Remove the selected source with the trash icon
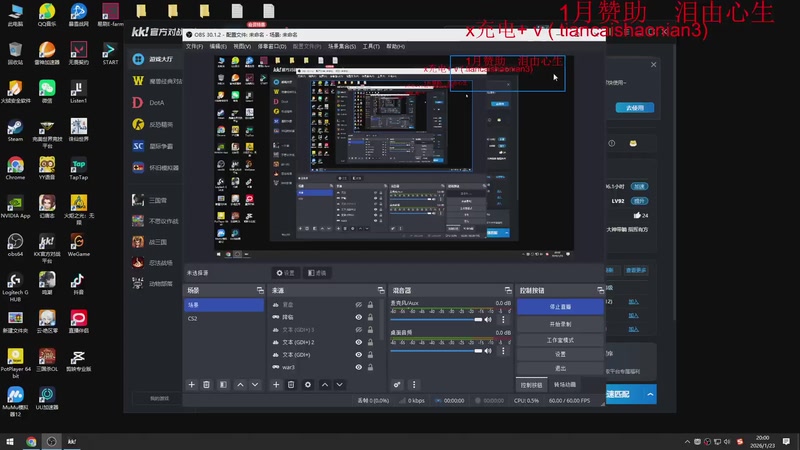Viewport: 800px width, 450px height. (x=291, y=385)
